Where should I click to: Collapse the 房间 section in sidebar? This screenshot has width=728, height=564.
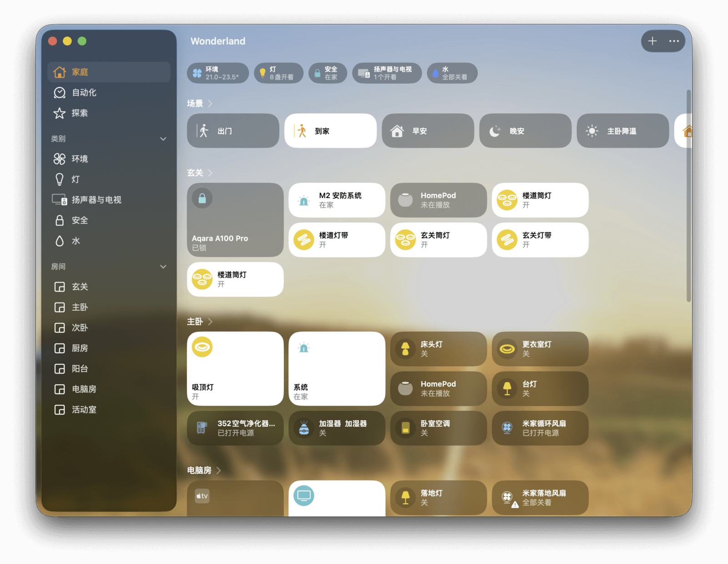pyautogui.click(x=163, y=267)
